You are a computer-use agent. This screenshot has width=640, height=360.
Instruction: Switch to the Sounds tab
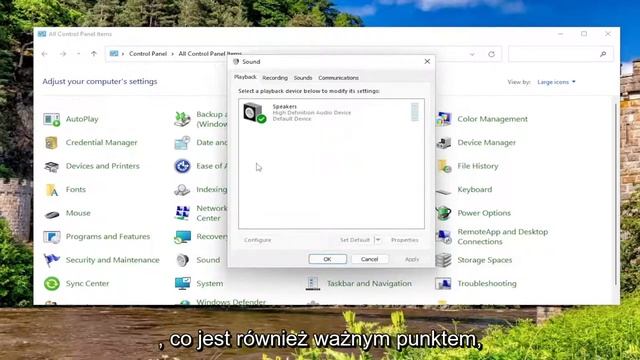pyautogui.click(x=303, y=78)
